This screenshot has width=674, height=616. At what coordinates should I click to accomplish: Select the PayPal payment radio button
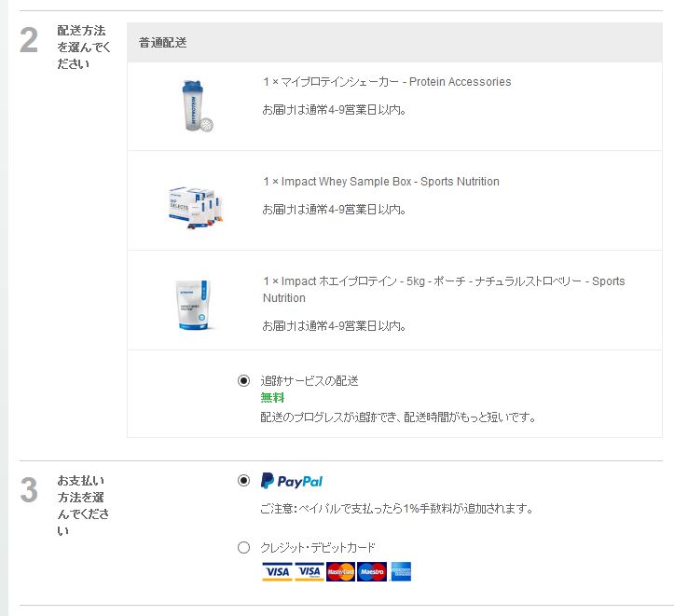[243, 480]
